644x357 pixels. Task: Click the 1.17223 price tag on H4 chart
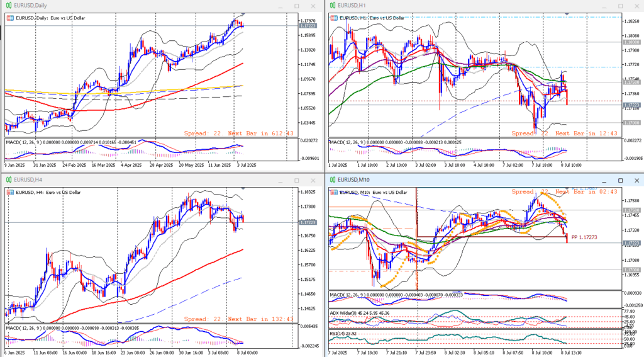[x=308, y=222]
